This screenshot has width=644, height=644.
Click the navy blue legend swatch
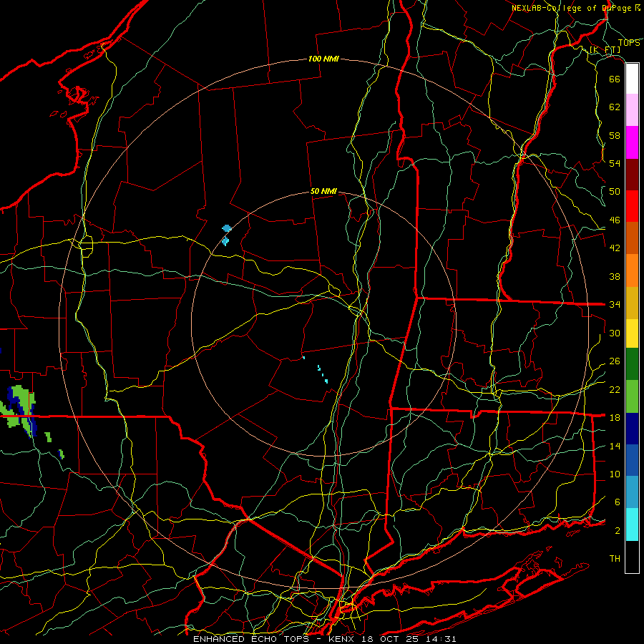click(x=632, y=429)
